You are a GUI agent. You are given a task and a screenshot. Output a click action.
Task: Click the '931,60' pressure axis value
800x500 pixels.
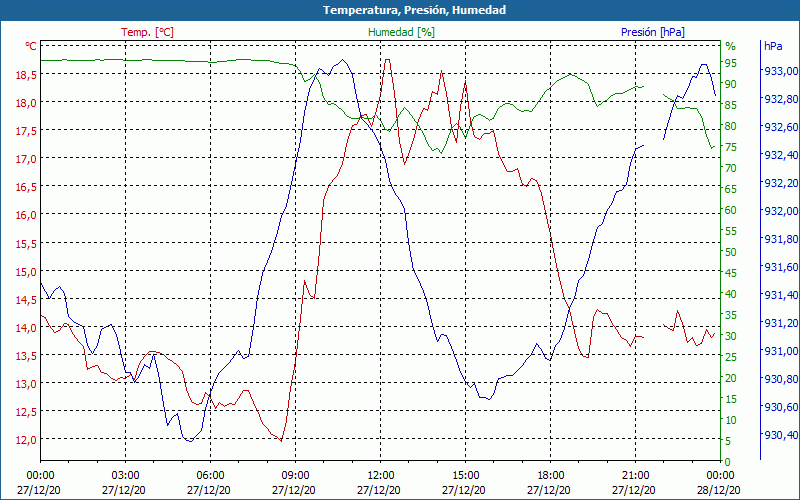click(780, 267)
